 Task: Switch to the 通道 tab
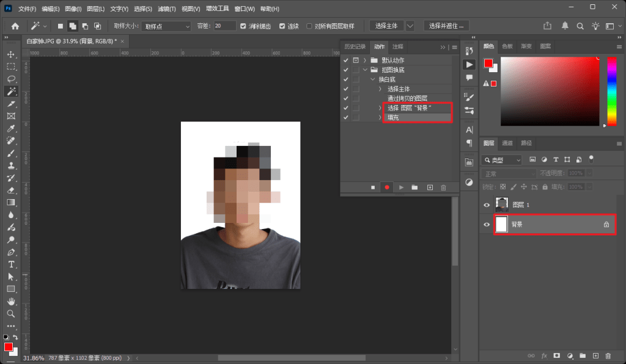[x=507, y=143]
